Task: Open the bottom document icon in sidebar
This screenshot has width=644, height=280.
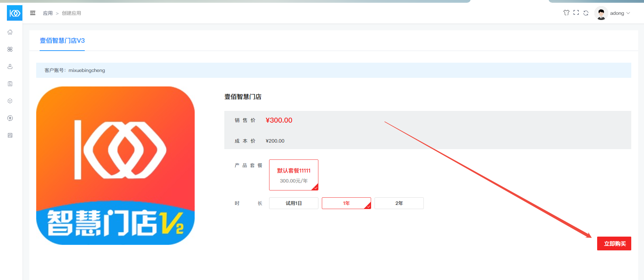Action: click(10, 135)
